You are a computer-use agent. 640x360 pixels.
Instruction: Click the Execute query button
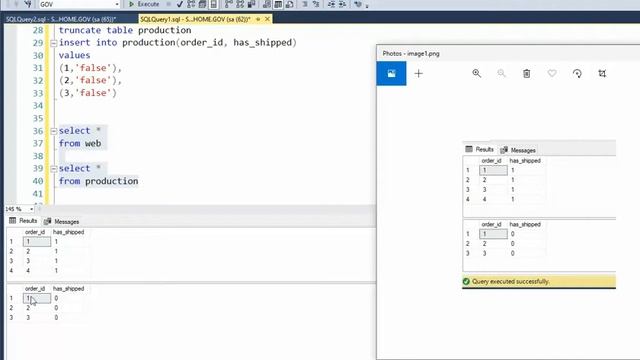(x=144, y=4)
